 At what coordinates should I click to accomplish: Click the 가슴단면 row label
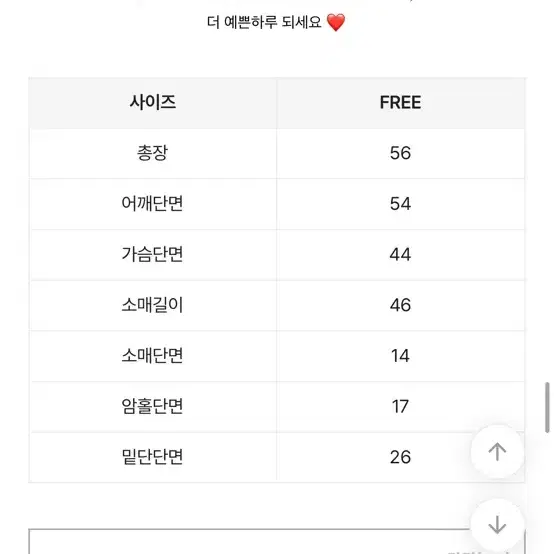153,254
